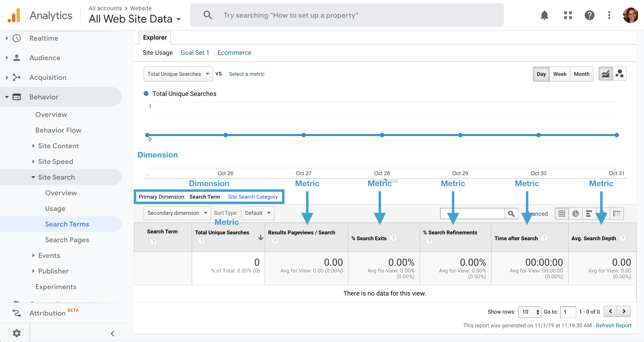Choose Site Search Category primary dimension
644x342 pixels.
(252, 197)
